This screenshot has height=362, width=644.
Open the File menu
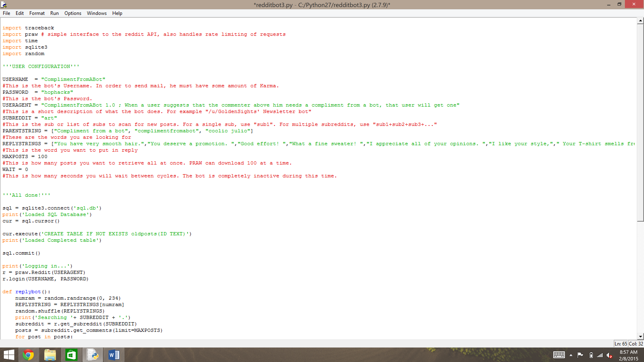6,13
